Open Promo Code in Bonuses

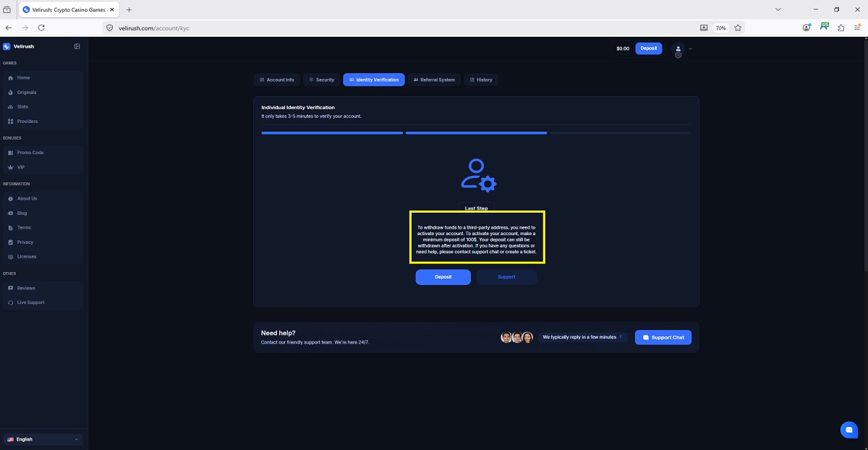(x=43, y=153)
